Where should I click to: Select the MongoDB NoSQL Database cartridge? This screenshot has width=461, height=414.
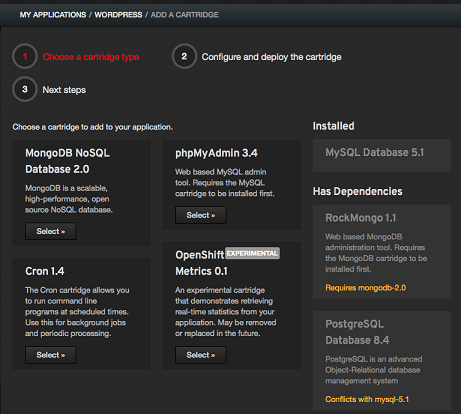[51, 231]
